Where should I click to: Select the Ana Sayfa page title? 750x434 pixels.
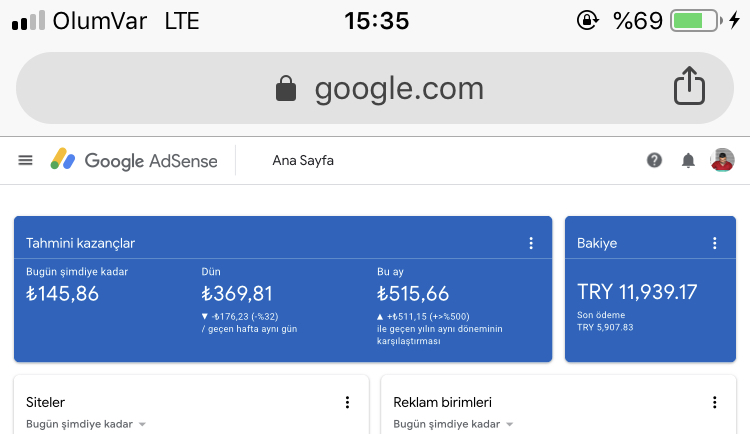point(303,160)
